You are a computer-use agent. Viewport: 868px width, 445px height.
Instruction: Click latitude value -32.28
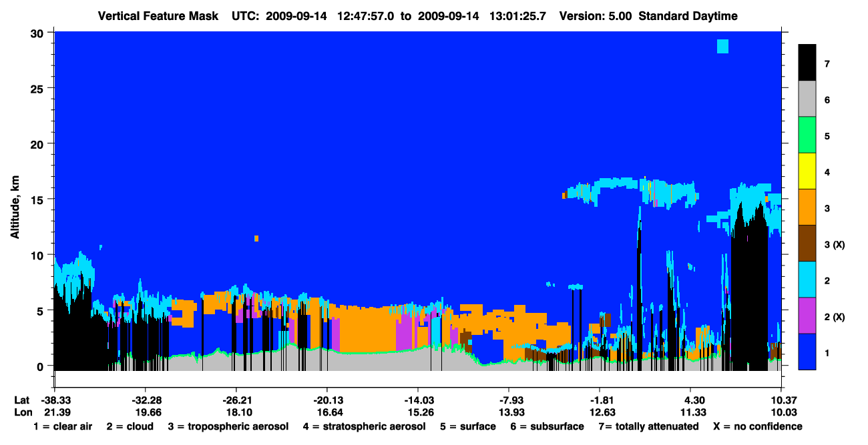tap(145, 400)
